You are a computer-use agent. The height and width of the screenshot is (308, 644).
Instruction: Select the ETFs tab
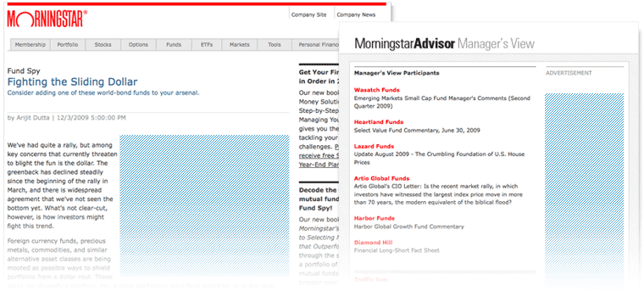coord(207,45)
